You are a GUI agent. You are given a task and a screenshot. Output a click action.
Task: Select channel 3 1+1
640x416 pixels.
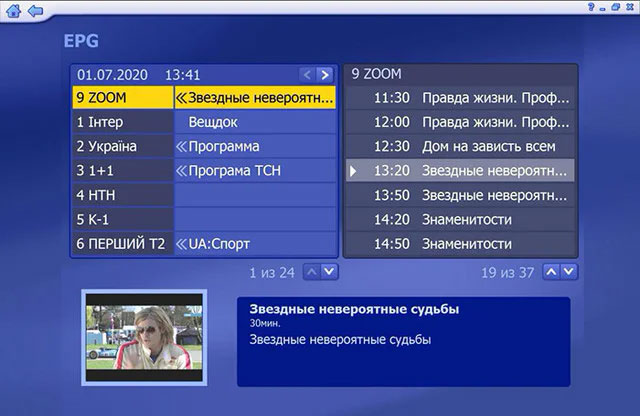(123, 171)
